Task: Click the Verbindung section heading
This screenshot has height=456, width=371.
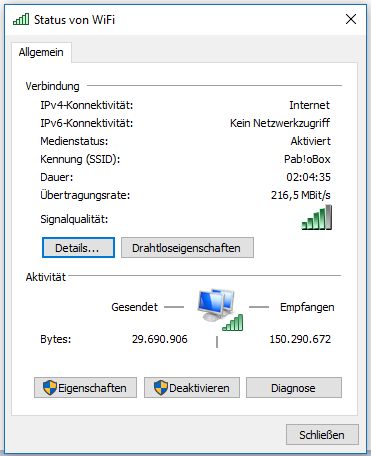Action: coord(53,86)
